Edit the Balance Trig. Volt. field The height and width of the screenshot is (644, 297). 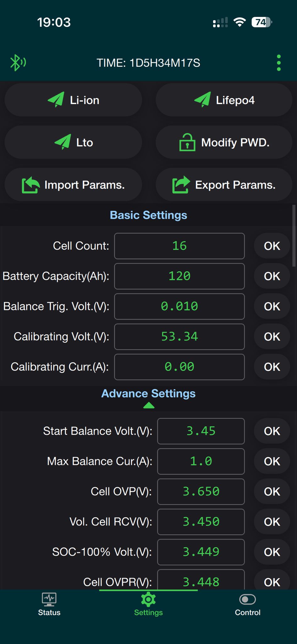point(179,306)
